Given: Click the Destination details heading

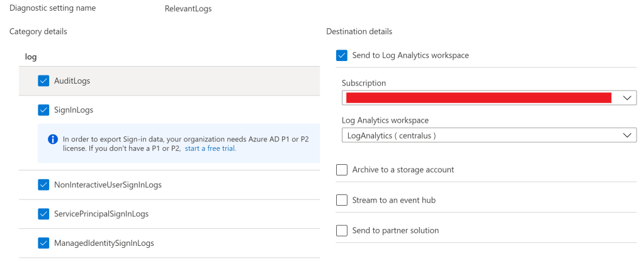Looking at the screenshot, I should tap(359, 31).
